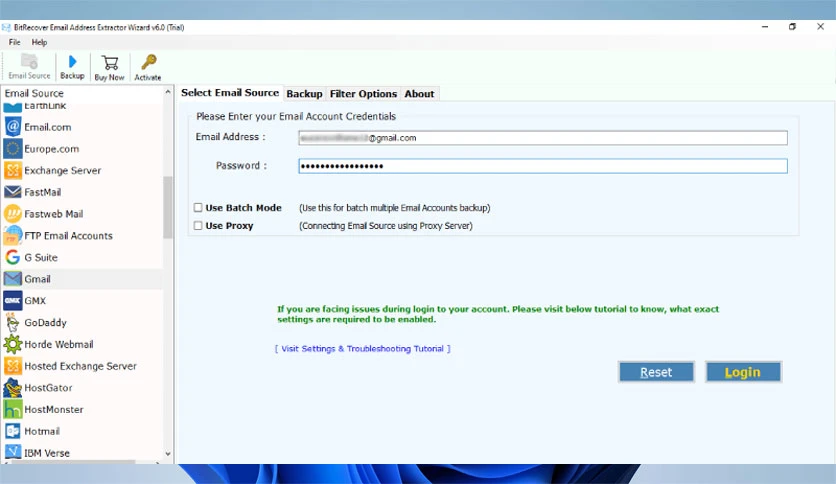Select the Exchange Server list entry text
The width and height of the screenshot is (836, 484).
[62, 171]
